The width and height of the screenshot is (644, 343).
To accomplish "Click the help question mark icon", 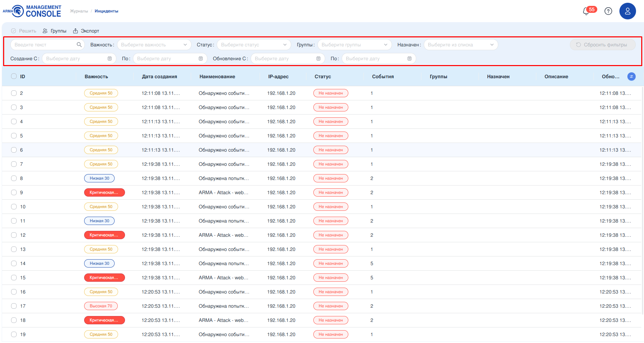I will pos(608,11).
